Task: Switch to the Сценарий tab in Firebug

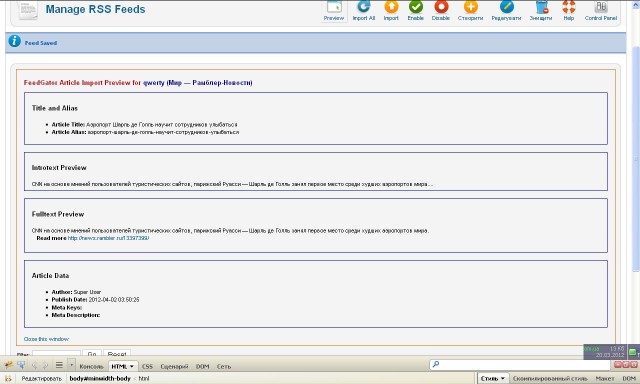Action: 174,366
